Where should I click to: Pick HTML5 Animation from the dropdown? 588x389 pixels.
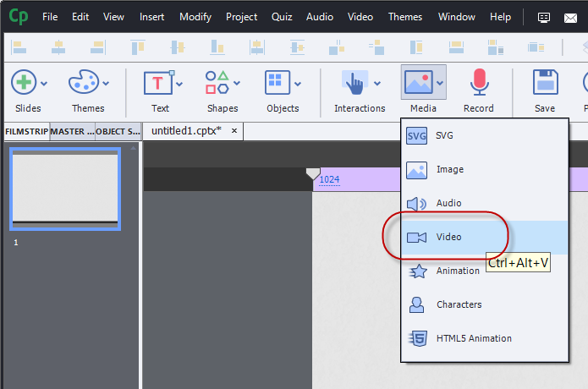coord(474,338)
